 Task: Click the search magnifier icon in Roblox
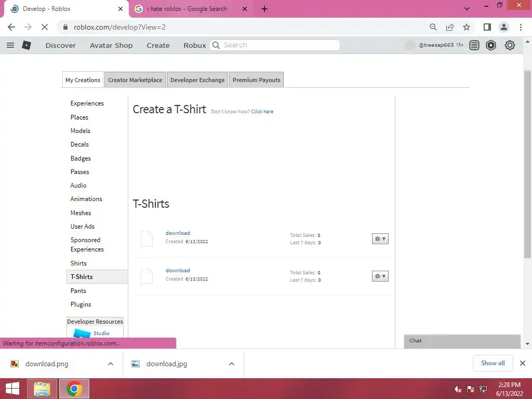coord(216,45)
